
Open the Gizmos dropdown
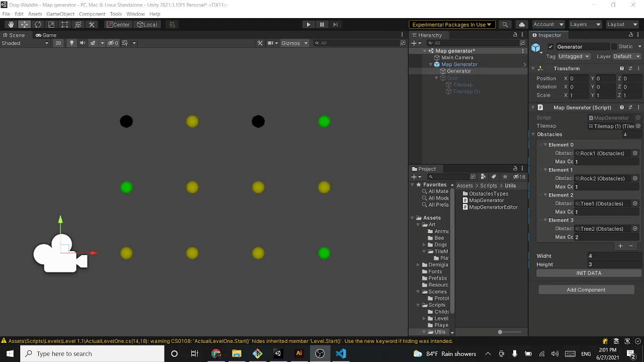pyautogui.click(x=294, y=43)
